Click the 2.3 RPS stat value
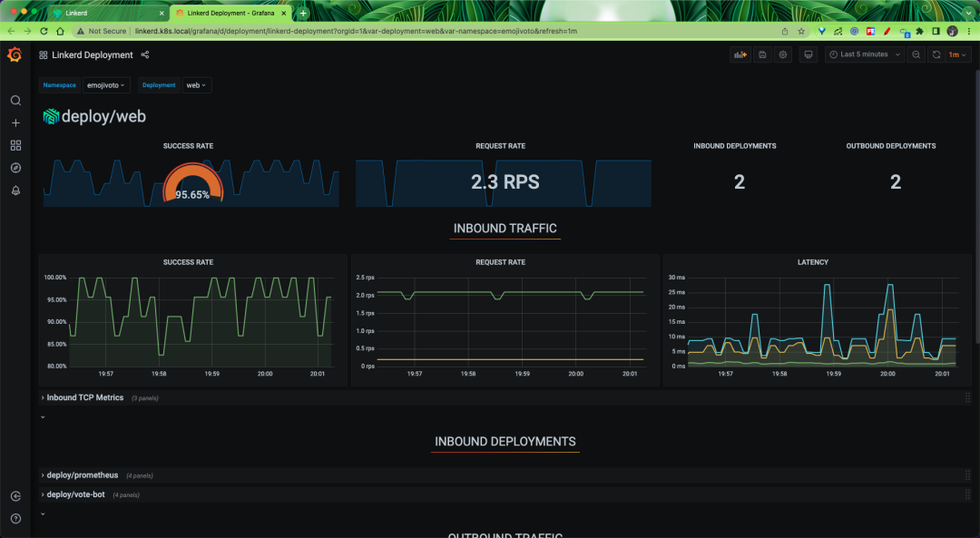Viewport: 980px width, 538px height. 505,181
